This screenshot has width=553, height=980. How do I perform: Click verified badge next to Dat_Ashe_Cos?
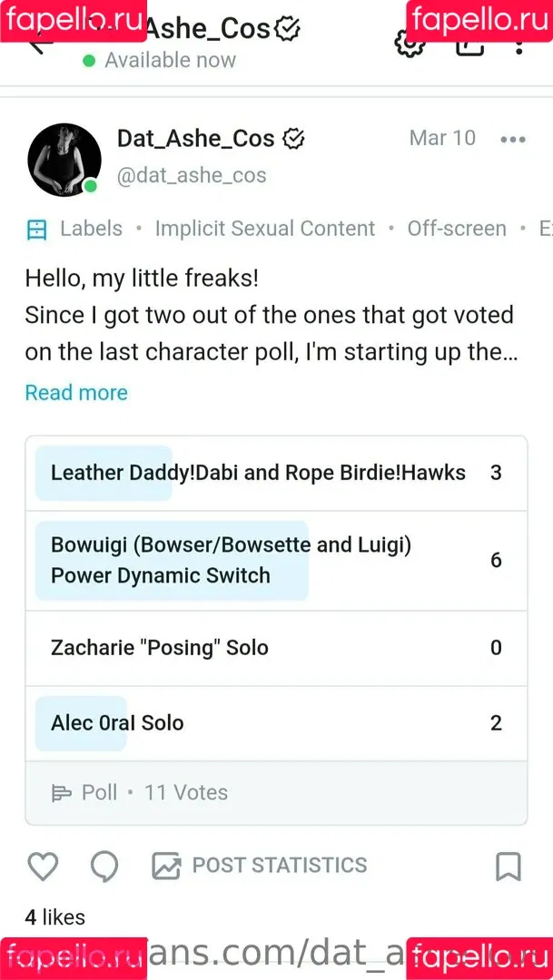click(x=292, y=140)
